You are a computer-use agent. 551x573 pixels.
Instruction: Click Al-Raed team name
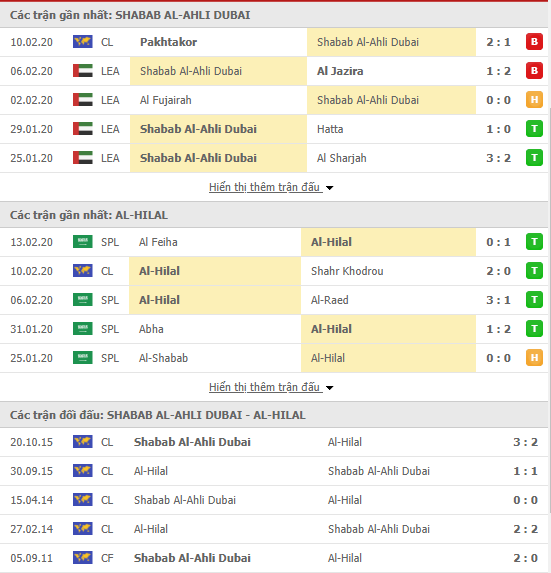[x=330, y=300]
